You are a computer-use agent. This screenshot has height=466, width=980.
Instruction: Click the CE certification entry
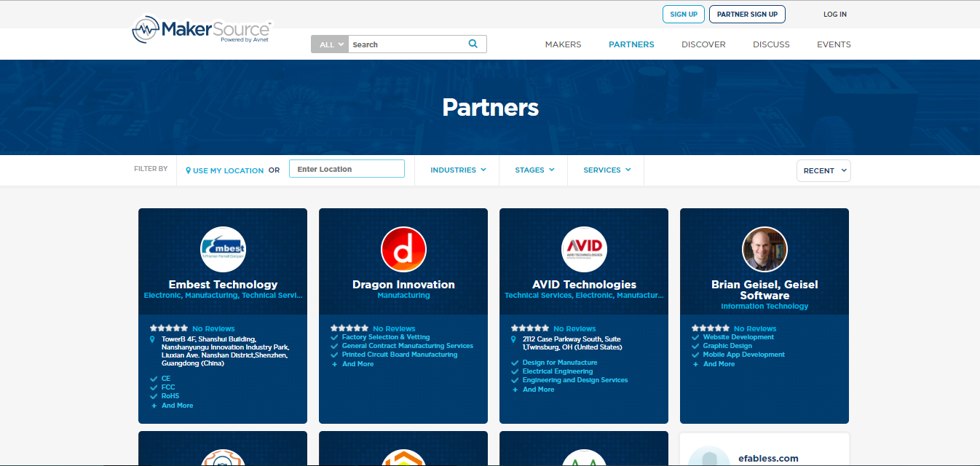click(x=166, y=379)
